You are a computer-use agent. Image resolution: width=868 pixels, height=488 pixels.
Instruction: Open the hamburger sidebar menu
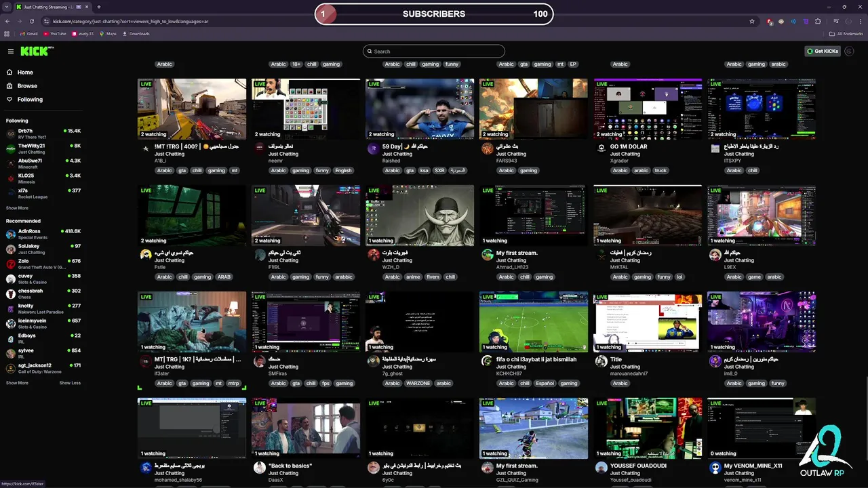click(10, 51)
